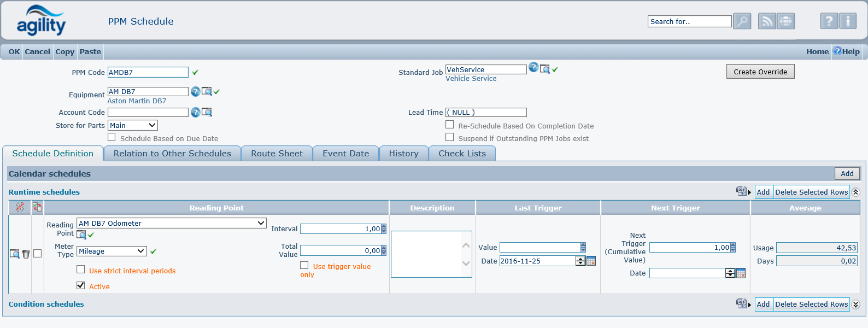Click the search magnifier icon in header
The image size is (868, 328).
click(742, 21)
